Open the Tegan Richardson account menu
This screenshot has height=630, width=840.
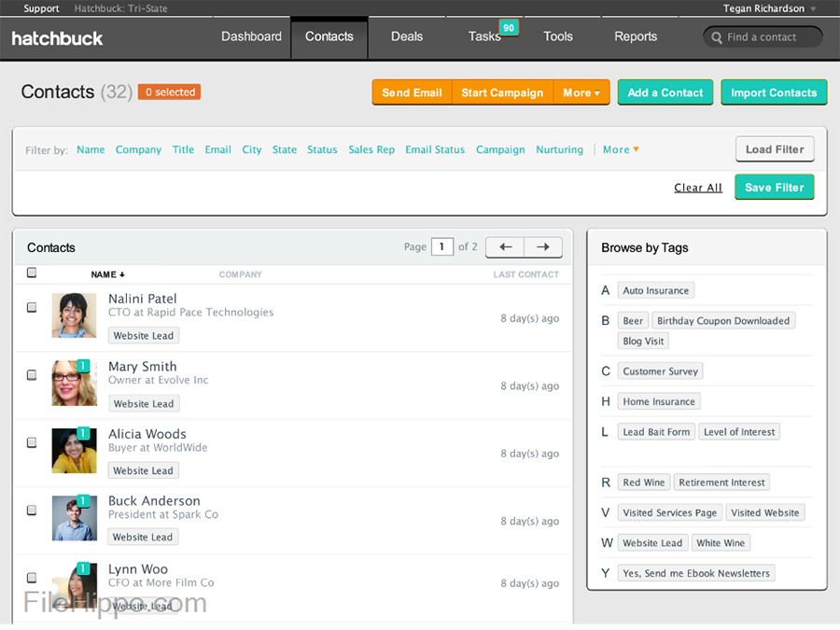pos(769,8)
